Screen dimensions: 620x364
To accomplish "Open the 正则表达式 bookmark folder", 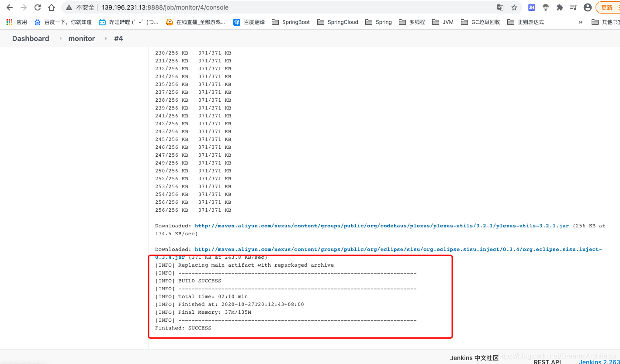I will 526,22.
